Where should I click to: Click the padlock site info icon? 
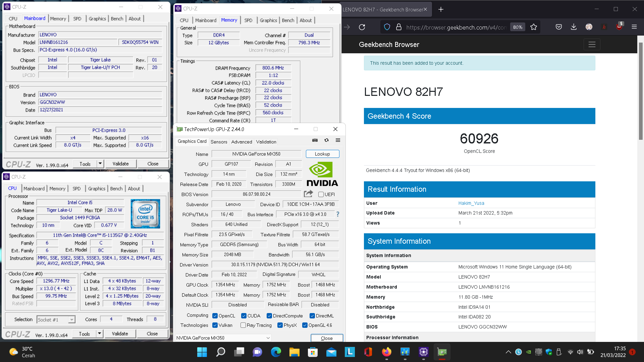point(398,27)
